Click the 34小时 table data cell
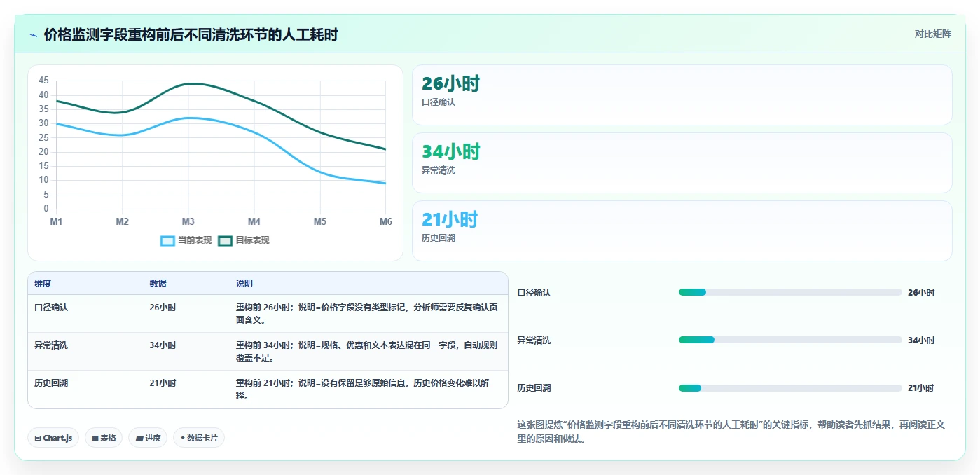 (163, 345)
